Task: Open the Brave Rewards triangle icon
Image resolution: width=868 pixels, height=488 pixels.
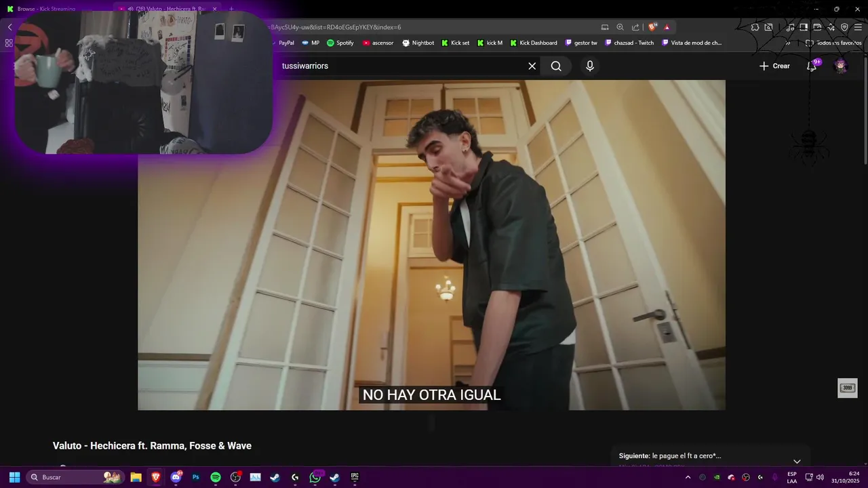Action: tap(667, 27)
